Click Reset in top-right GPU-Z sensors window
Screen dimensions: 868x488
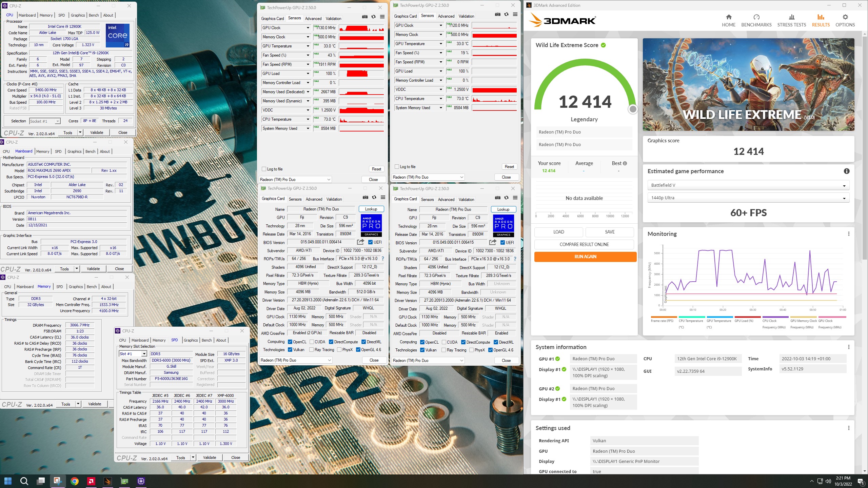pyautogui.click(x=509, y=167)
